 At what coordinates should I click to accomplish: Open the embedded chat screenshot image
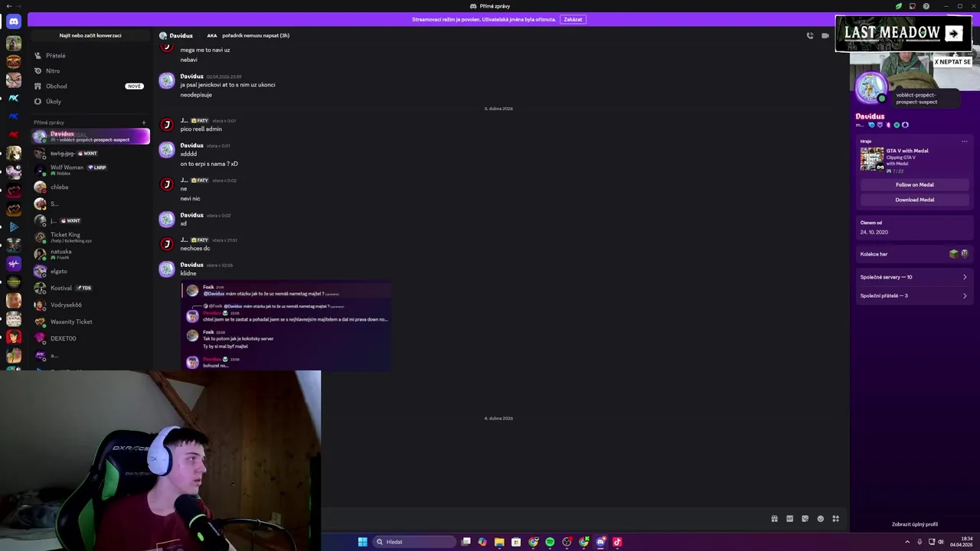tap(286, 326)
